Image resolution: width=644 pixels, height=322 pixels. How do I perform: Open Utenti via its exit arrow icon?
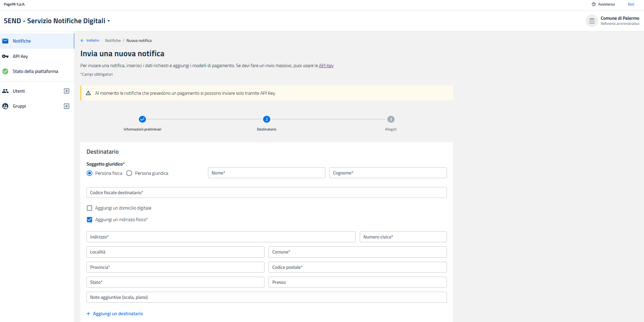pyautogui.click(x=66, y=91)
